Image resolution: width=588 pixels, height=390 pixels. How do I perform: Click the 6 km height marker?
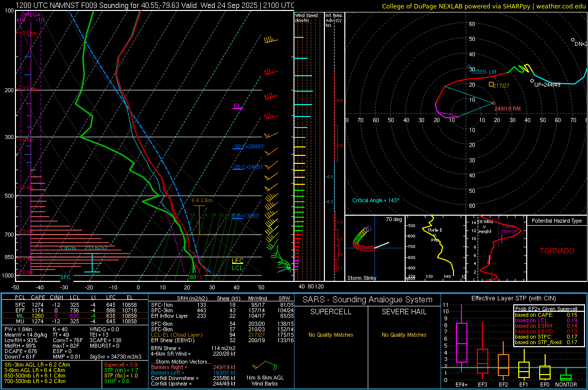coord(28,187)
